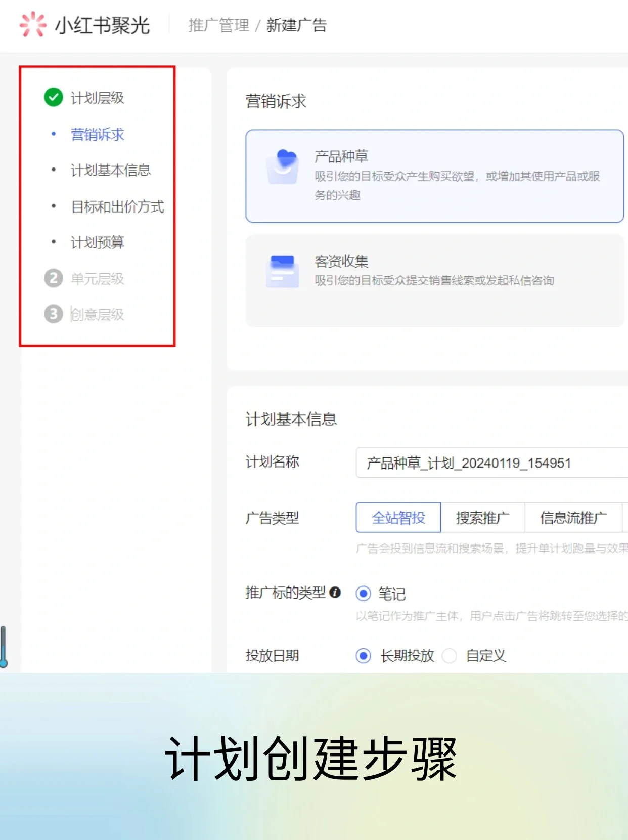628x840 pixels.
Task: Click the green checkmark beside 计划层级
Action: pyautogui.click(x=54, y=97)
